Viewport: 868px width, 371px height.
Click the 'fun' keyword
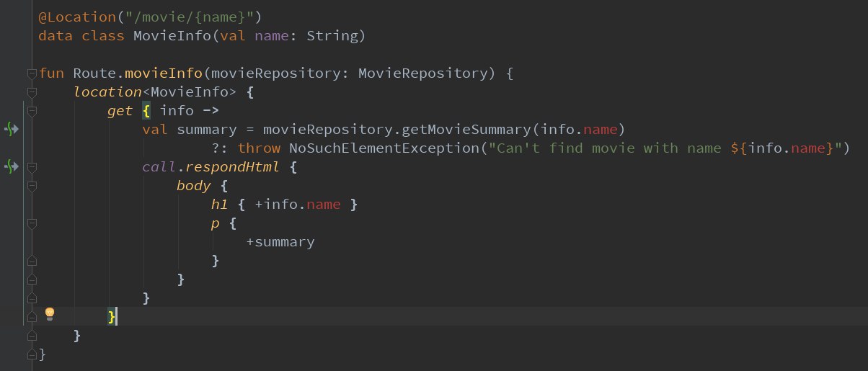51,73
